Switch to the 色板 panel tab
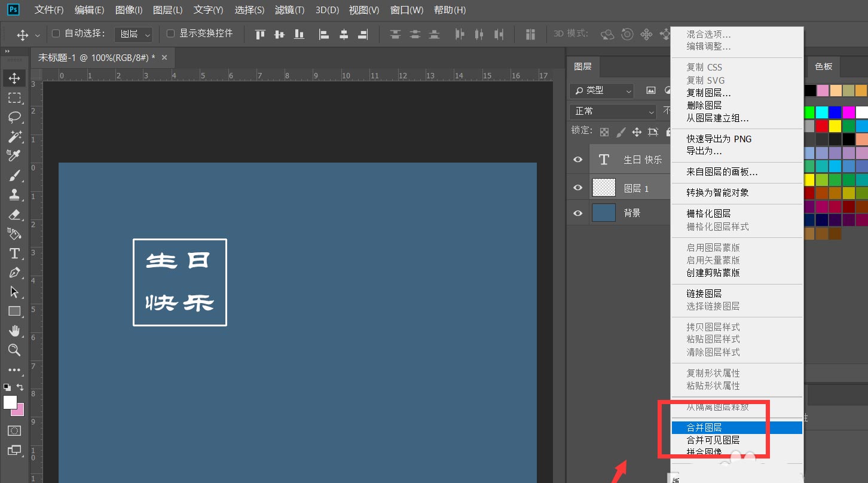868x483 pixels. [x=823, y=66]
